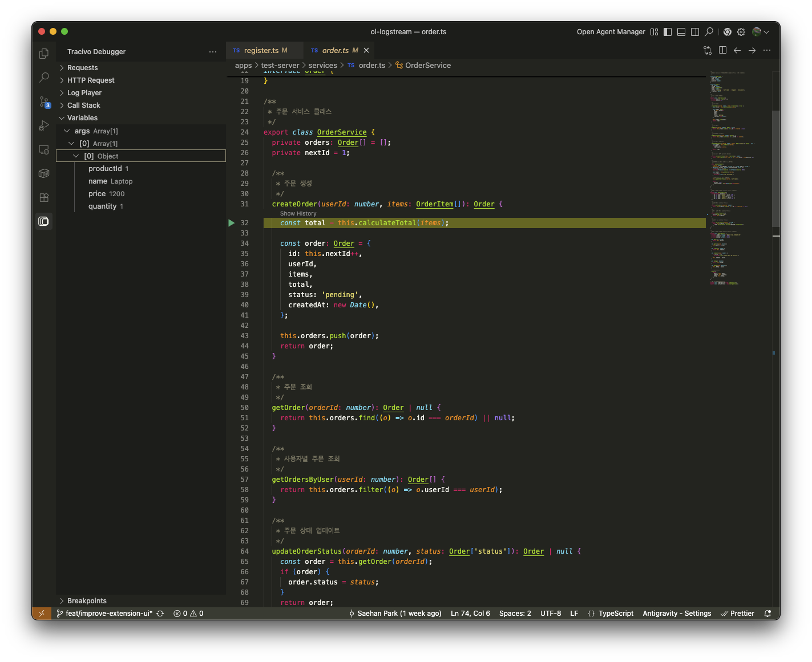Image resolution: width=812 pixels, height=662 pixels.
Task: Open the Extensions view icon
Action: (44, 197)
